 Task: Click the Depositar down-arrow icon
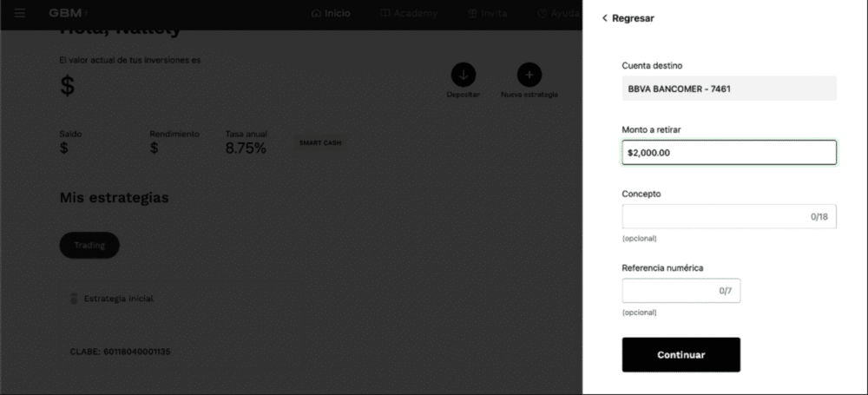[x=464, y=75]
